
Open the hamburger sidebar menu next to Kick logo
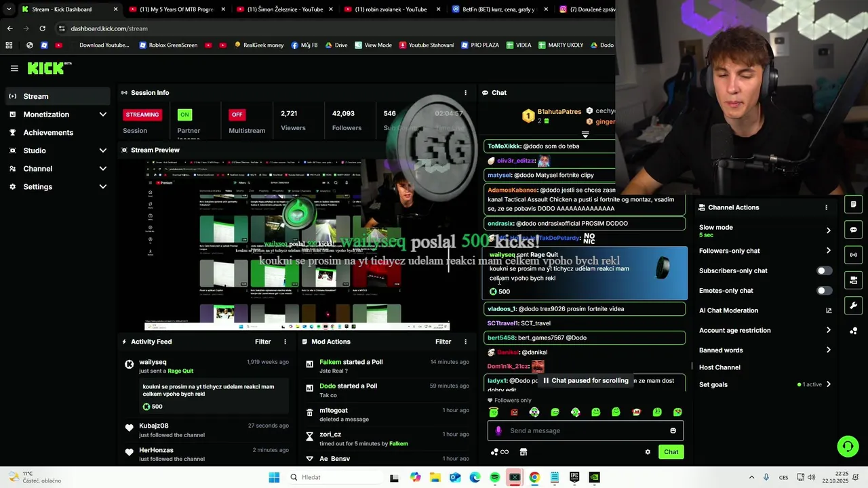coord(14,68)
